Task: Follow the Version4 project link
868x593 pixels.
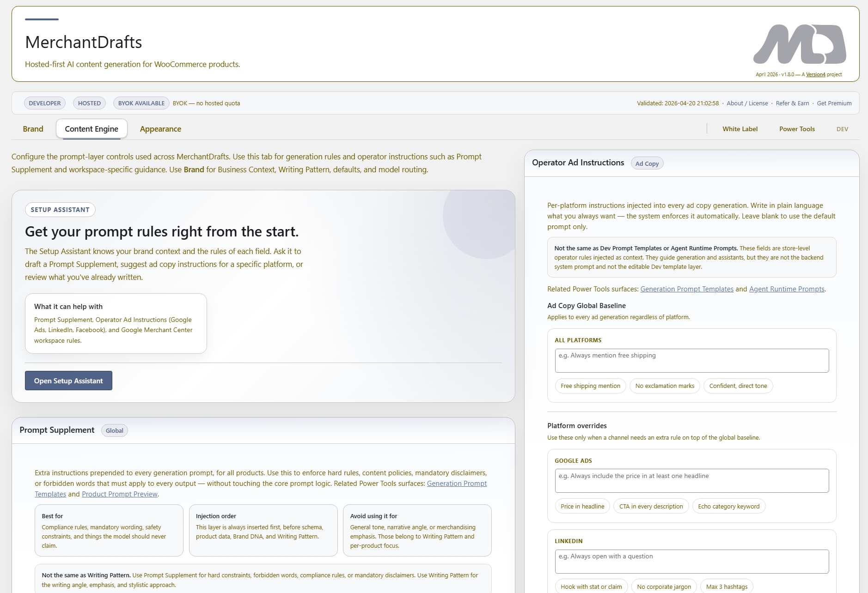Action: coord(815,74)
